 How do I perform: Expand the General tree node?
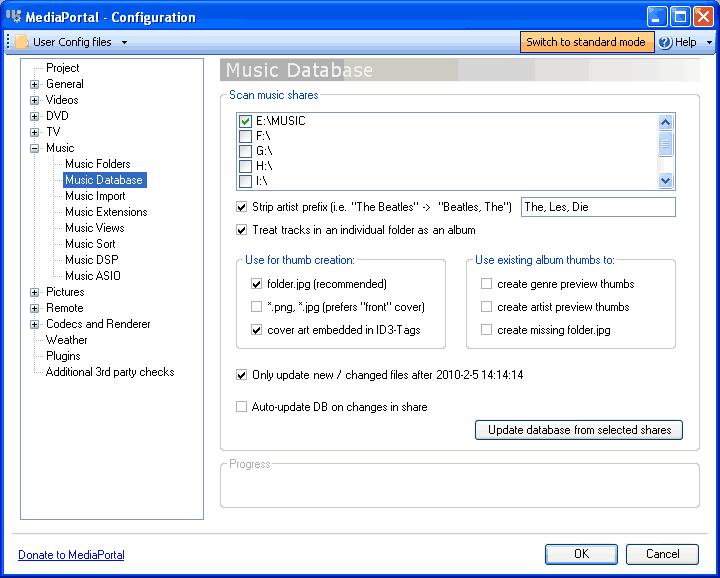(34, 84)
